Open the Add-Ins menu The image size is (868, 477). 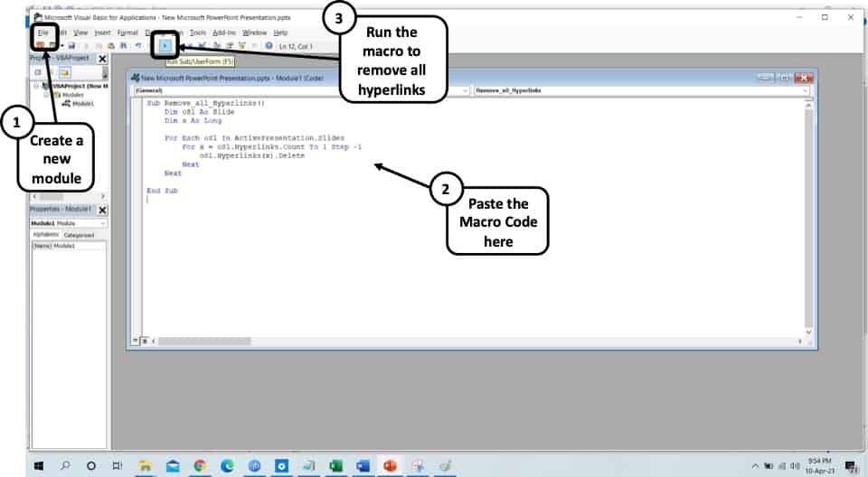(x=223, y=33)
